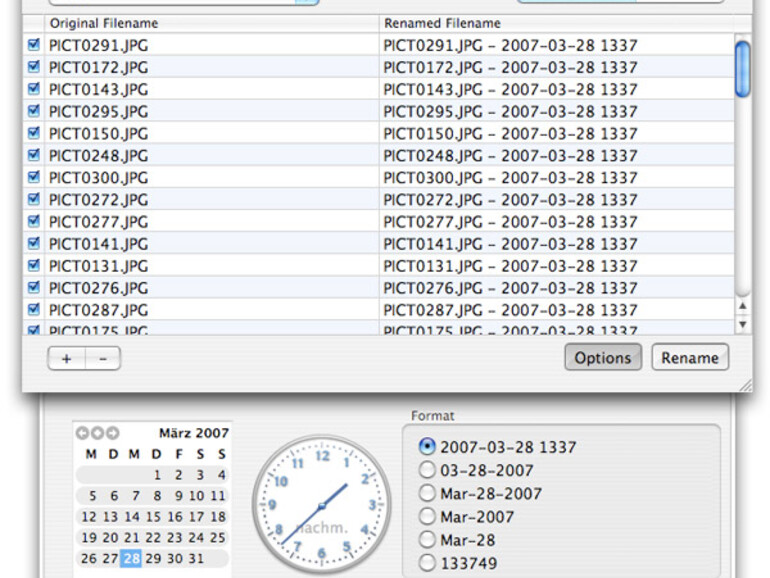The image size is (770, 578).
Task: Click the window resize grip corner
Action: pyautogui.click(x=745, y=385)
